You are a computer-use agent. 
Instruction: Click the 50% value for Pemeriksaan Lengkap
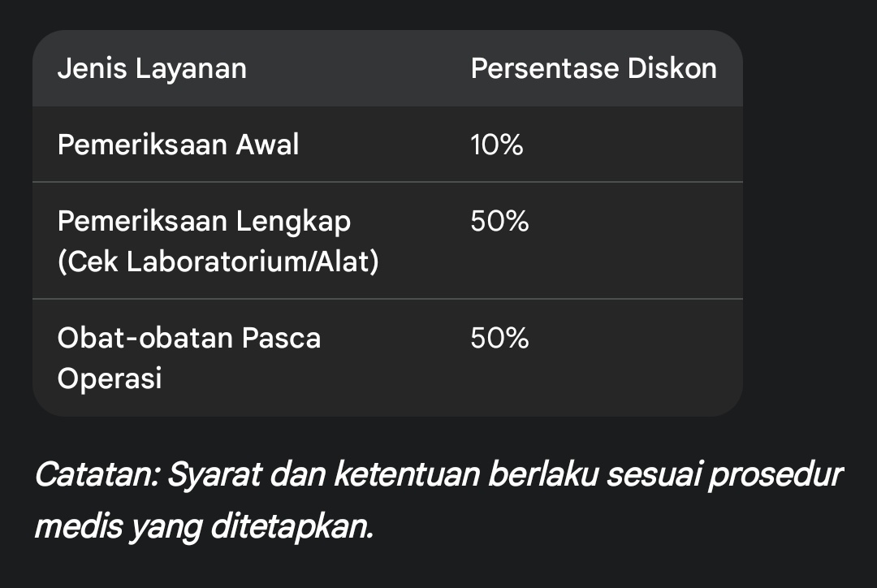499,220
